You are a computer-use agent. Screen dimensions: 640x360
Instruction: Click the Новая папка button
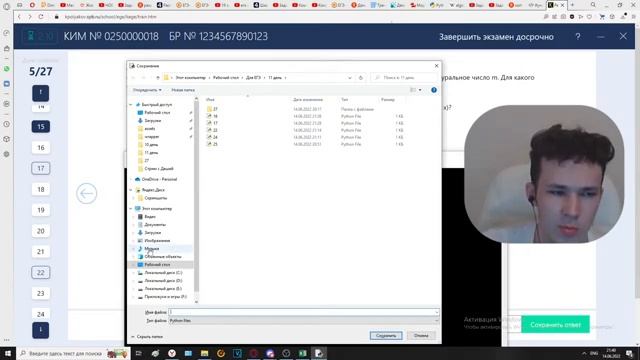pos(183,90)
